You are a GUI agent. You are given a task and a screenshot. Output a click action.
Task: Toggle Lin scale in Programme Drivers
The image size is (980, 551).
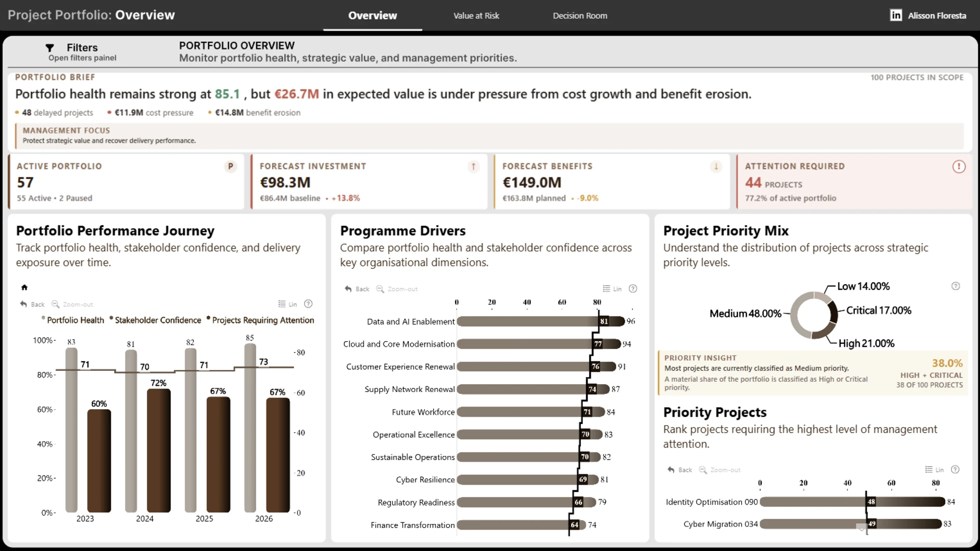point(612,289)
